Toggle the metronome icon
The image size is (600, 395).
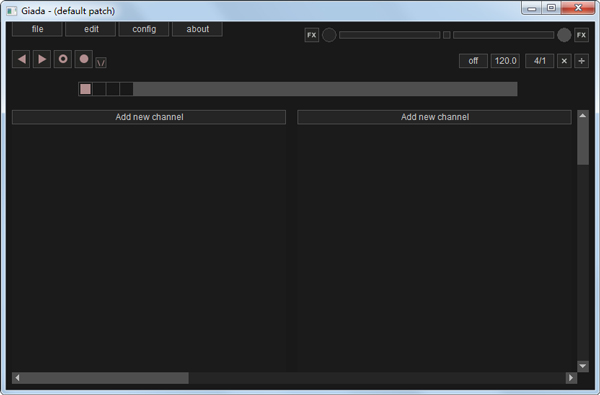point(101,62)
